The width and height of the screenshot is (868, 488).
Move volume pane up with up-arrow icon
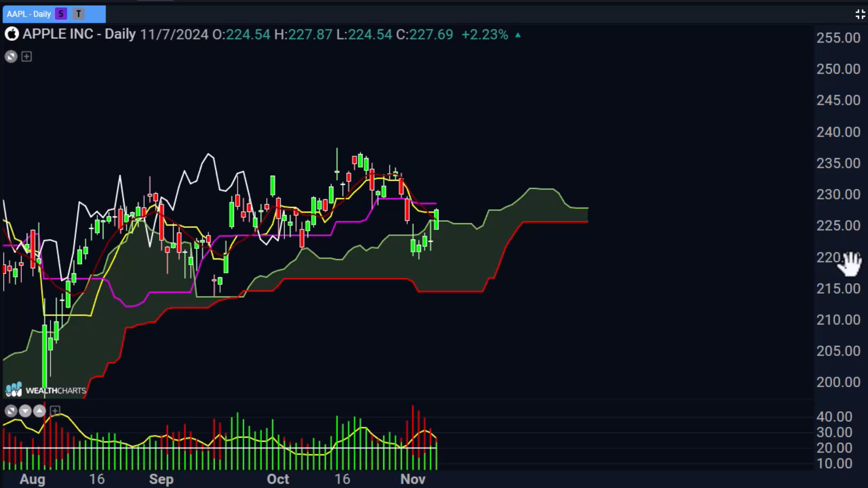(40, 411)
